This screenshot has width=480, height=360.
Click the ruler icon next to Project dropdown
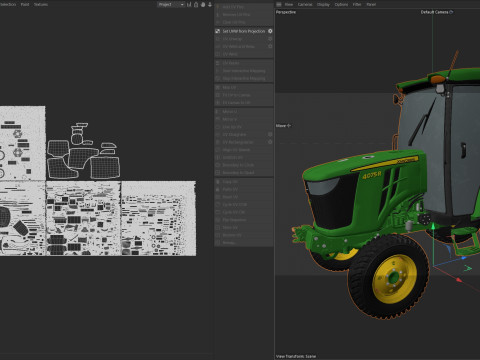click(189, 4)
